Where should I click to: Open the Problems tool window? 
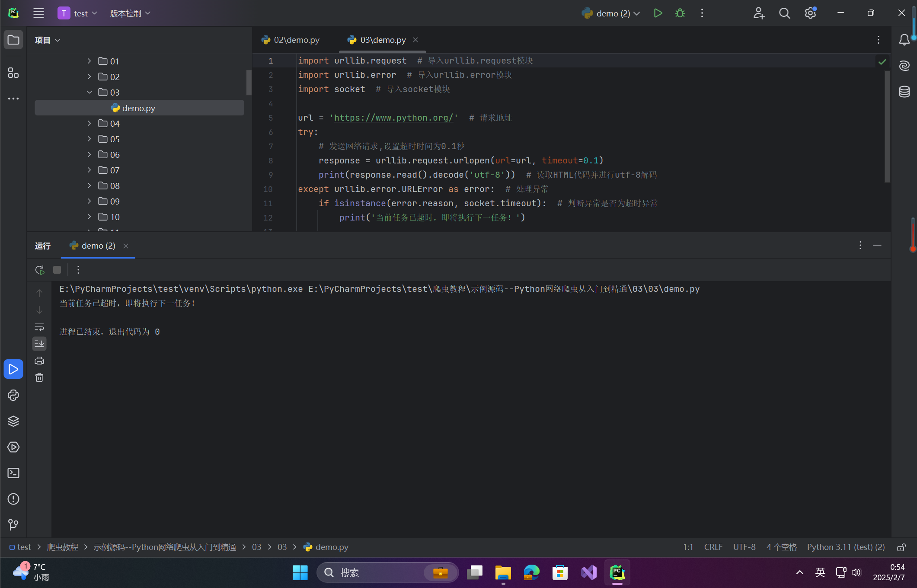coord(13,499)
